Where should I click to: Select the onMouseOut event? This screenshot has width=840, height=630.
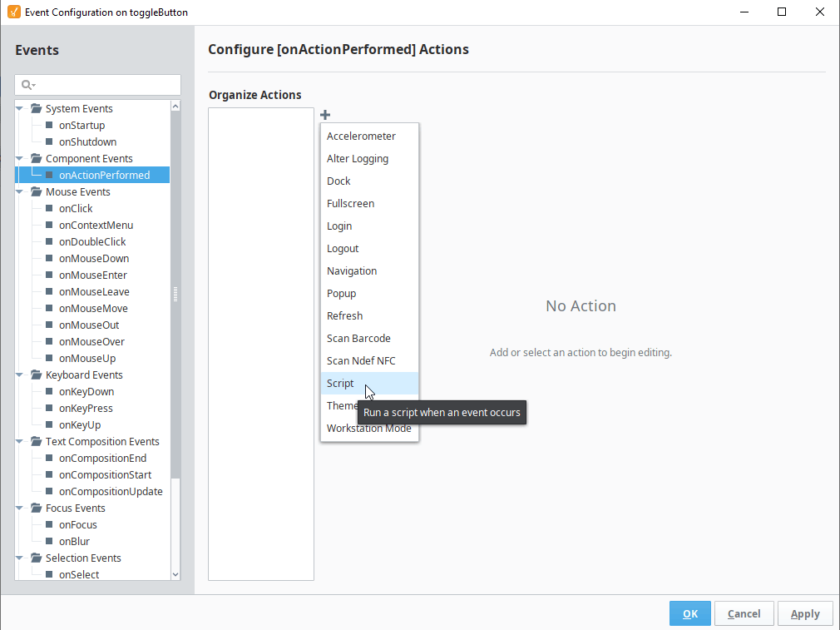[89, 325]
